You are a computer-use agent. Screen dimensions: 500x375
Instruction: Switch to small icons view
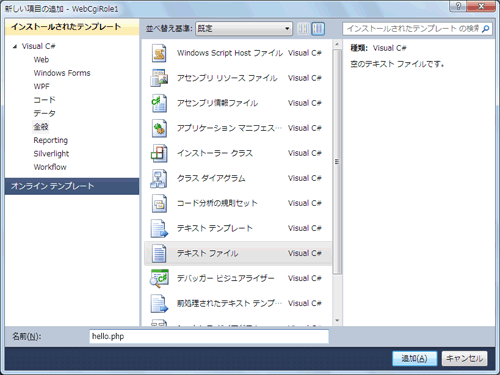coord(303,29)
